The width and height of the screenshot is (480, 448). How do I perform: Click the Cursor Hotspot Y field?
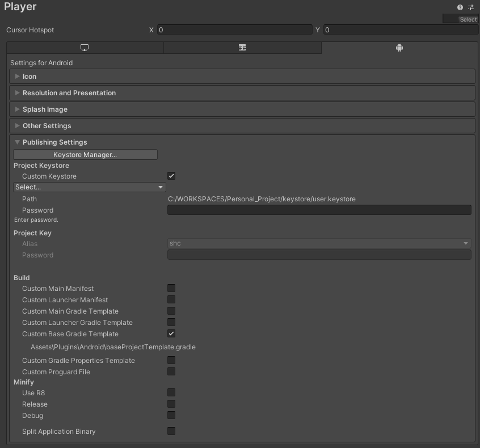[401, 29]
